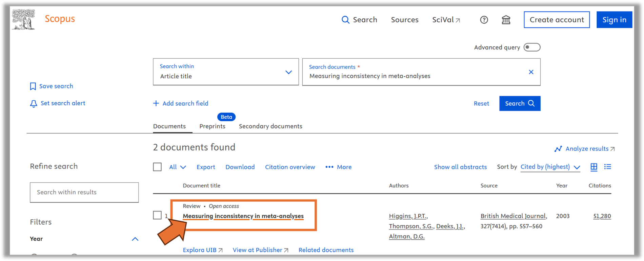Click the Search within results input field
The width and height of the screenshot is (644, 261).
[x=84, y=192]
